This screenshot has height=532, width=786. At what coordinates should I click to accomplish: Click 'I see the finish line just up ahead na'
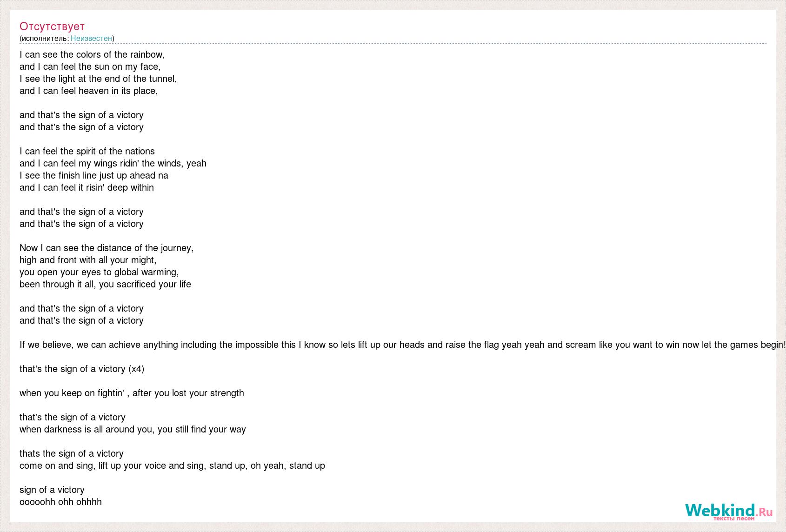[x=94, y=175]
